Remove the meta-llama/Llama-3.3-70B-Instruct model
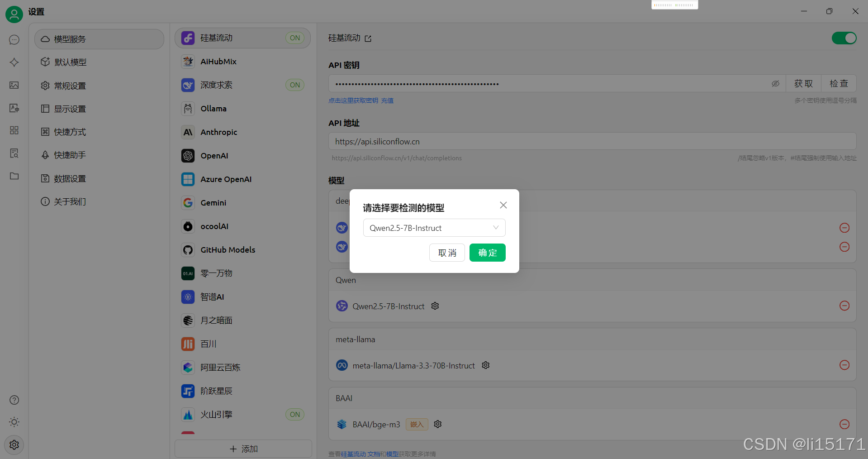Image resolution: width=868 pixels, height=459 pixels. coord(844,365)
